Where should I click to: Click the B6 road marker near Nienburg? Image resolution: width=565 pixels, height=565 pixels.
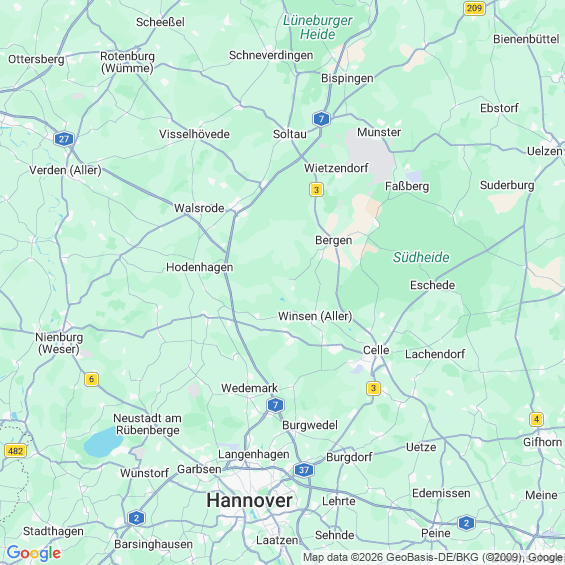92,379
